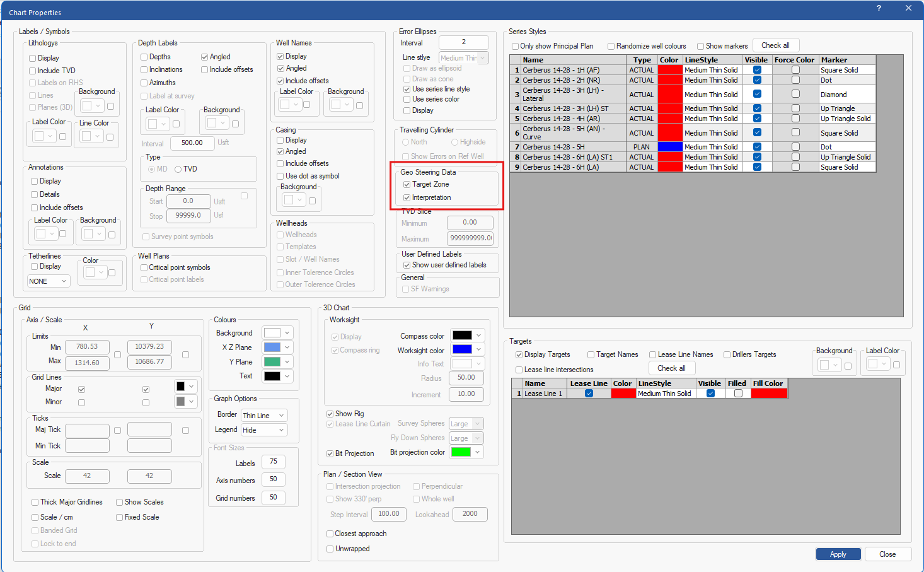Image resolution: width=924 pixels, height=572 pixels.
Task: Toggle Visible for Cerberus 14-28 - 6H (LA)
Action: tap(757, 167)
